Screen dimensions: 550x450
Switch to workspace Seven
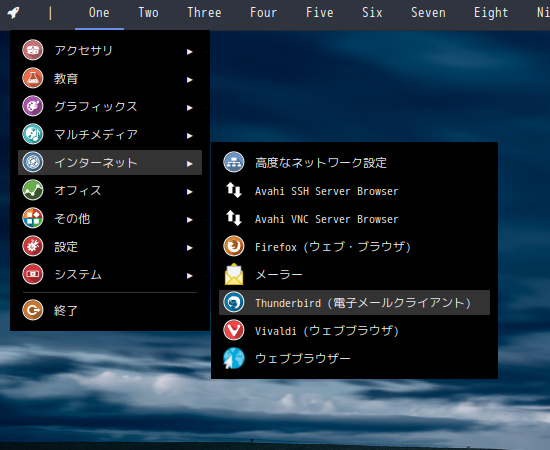point(428,13)
